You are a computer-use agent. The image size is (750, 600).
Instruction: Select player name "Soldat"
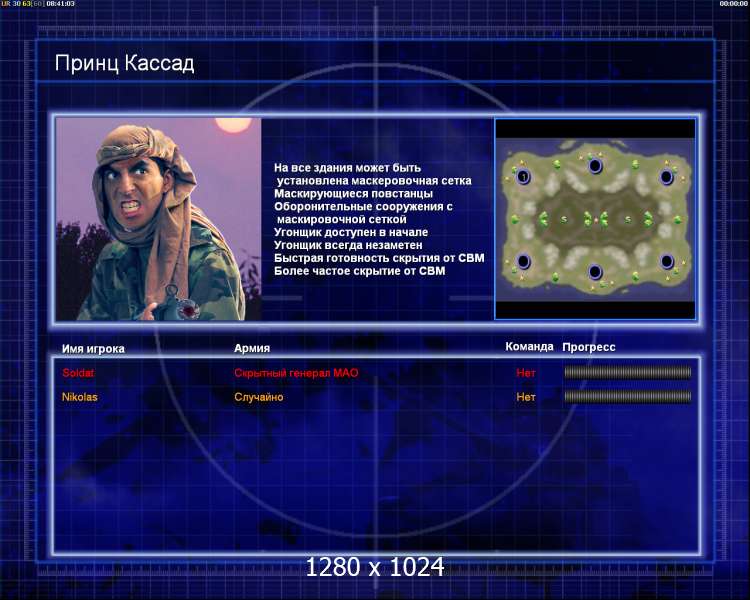coord(78,373)
